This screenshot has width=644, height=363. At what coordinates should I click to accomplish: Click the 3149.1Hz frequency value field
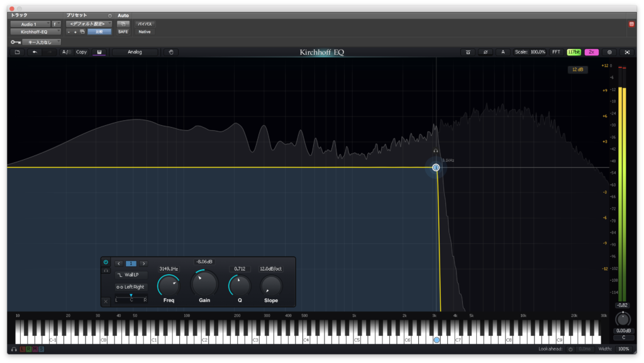[169, 269]
